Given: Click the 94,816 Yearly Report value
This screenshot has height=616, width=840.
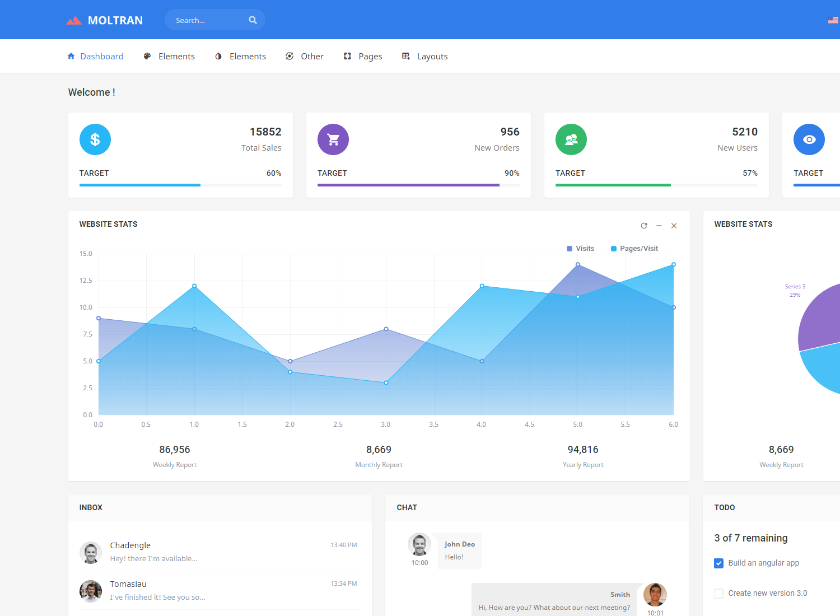Looking at the screenshot, I should (x=583, y=450).
